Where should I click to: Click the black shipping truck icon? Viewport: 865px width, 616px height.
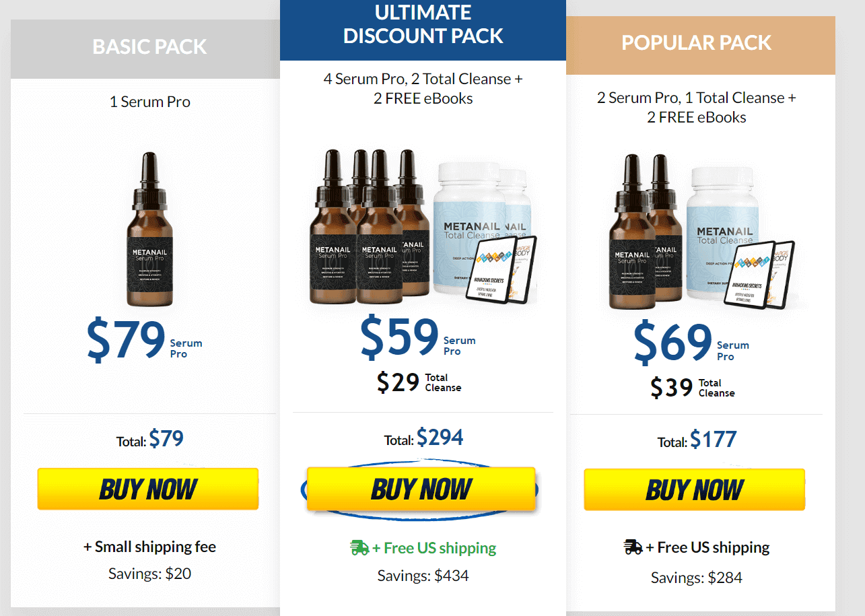click(x=633, y=547)
